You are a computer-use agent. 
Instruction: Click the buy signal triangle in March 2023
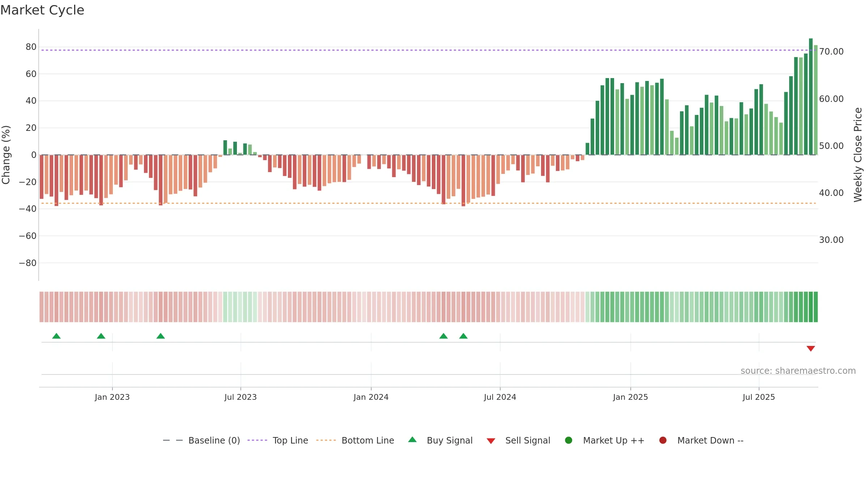(161, 336)
